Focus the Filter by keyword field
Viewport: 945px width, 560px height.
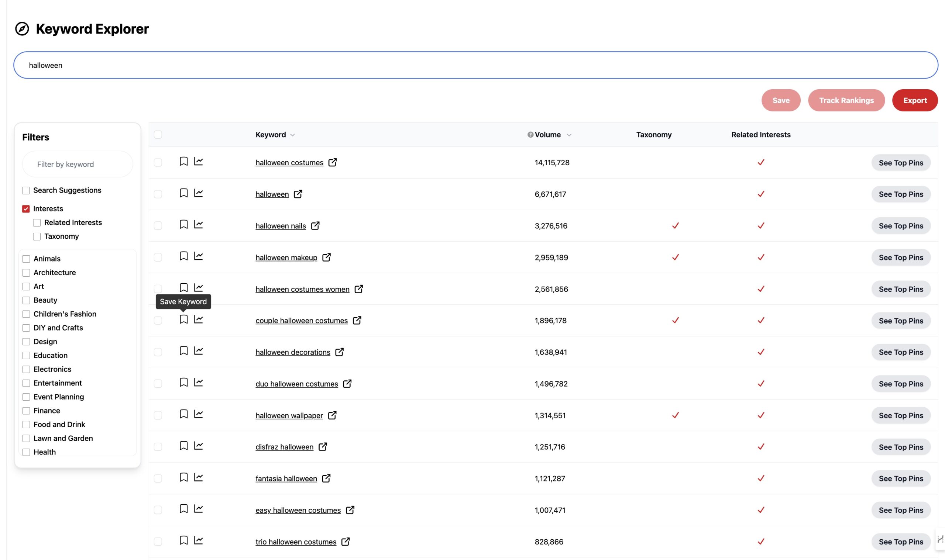(x=78, y=164)
